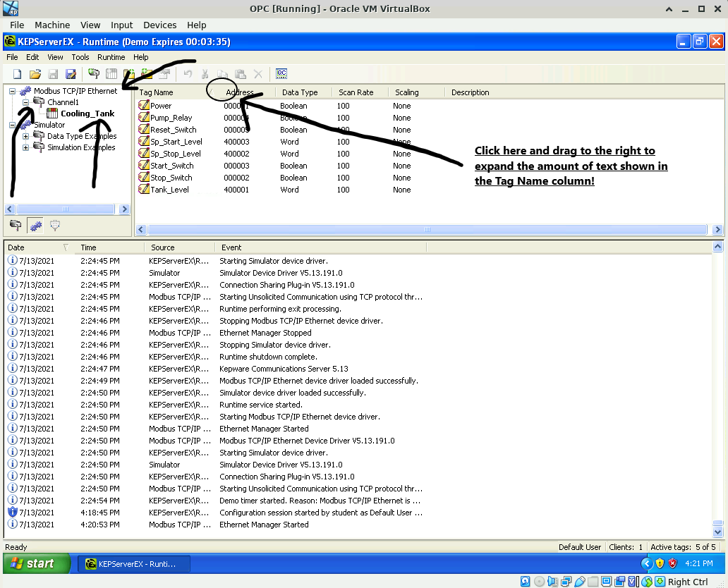Screen dimensions: 728x588
Task: Click the tree panel scroll-right arrow
Action: click(124, 209)
